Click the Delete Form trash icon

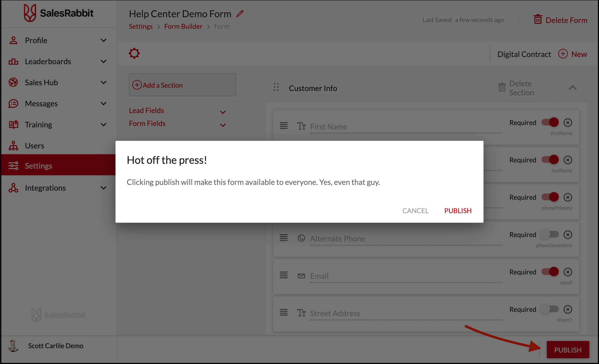(x=537, y=19)
